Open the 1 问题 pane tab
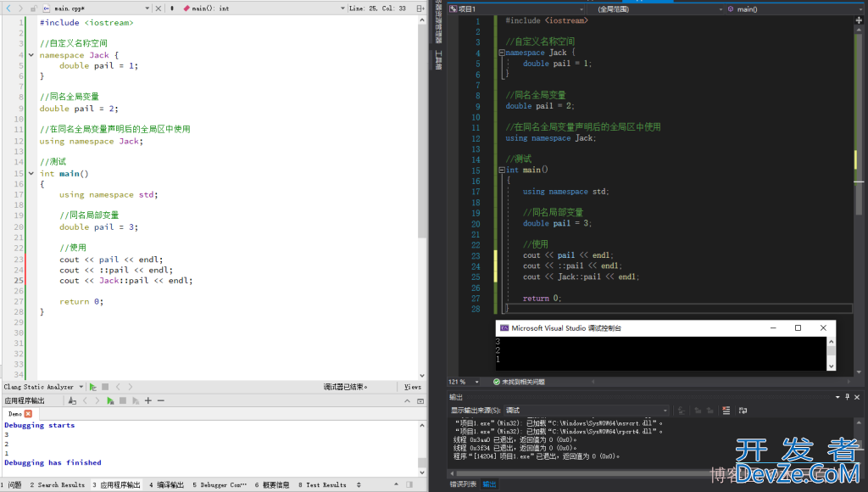This screenshot has height=492, width=868. pos(12,485)
